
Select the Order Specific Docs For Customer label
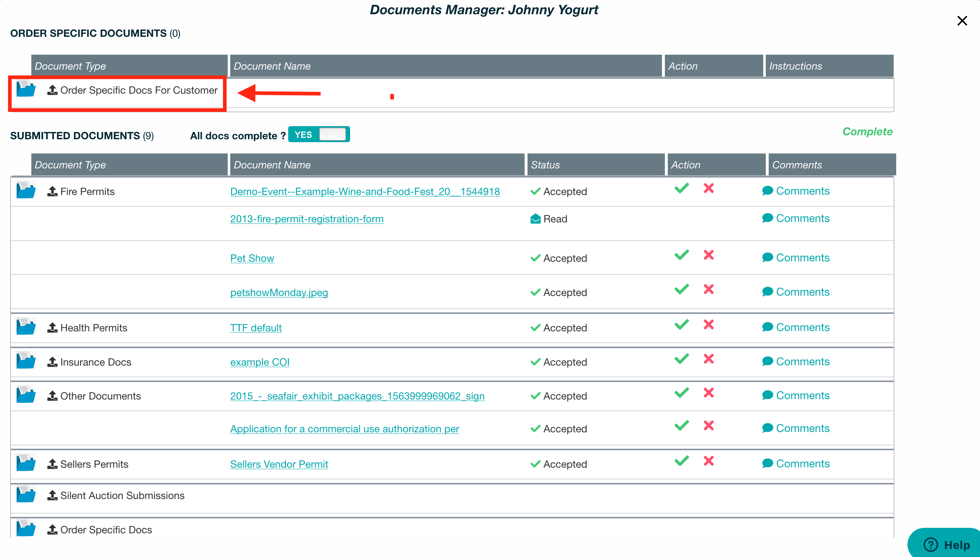[139, 90]
